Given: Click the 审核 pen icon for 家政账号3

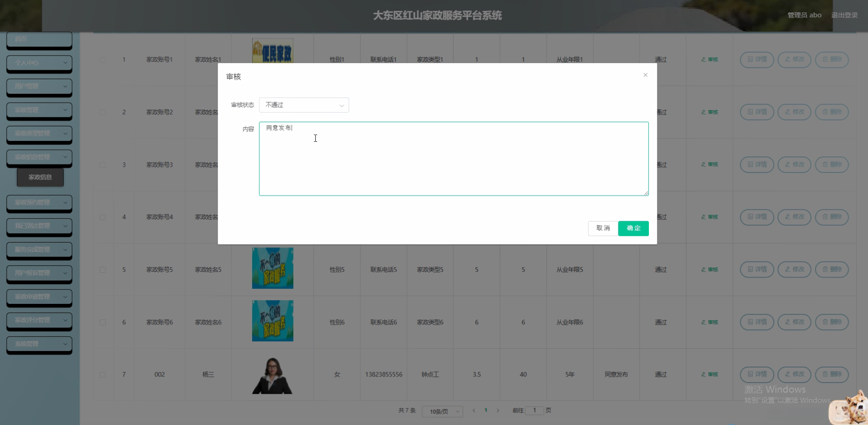Looking at the screenshot, I should tap(709, 164).
